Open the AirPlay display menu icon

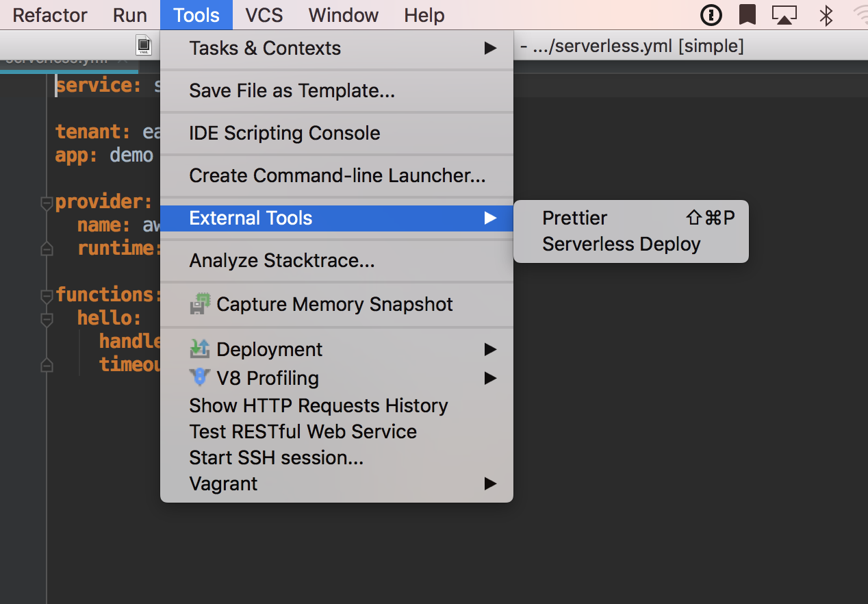(784, 14)
